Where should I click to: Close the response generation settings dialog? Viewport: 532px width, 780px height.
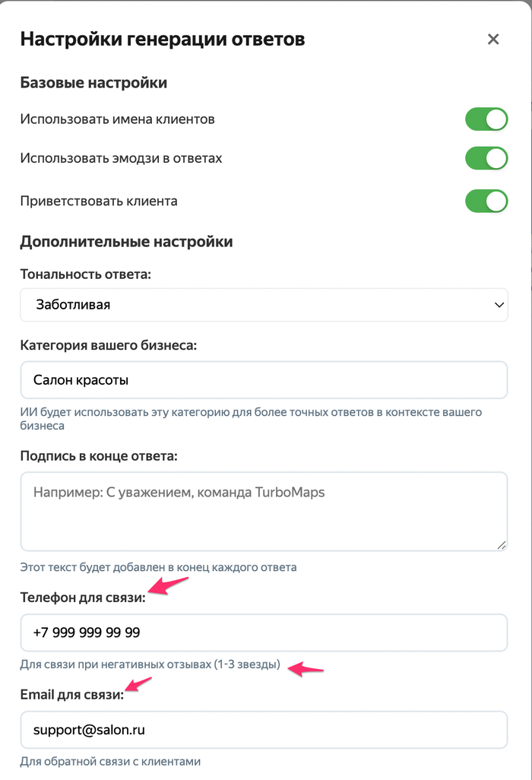coord(493,40)
